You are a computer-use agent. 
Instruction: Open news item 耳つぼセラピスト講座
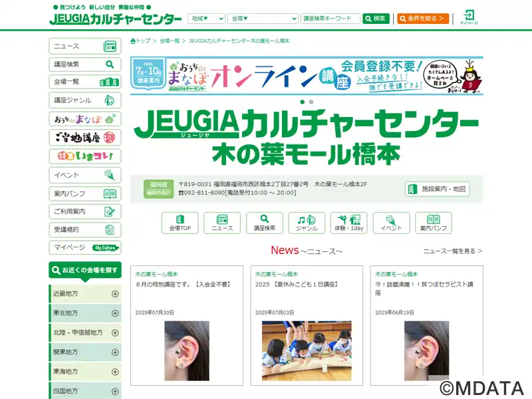[424, 289]
